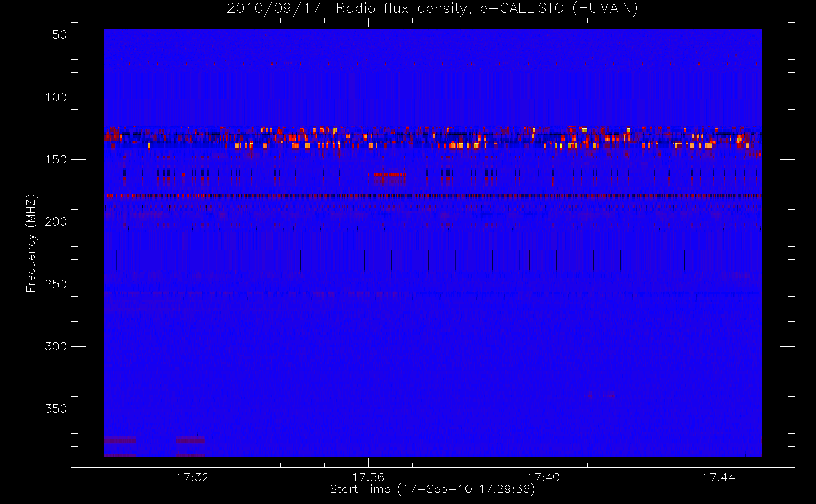Click the 50 frequency tick label
This screenshot has height=504, width=816.
tap(60, 35)
